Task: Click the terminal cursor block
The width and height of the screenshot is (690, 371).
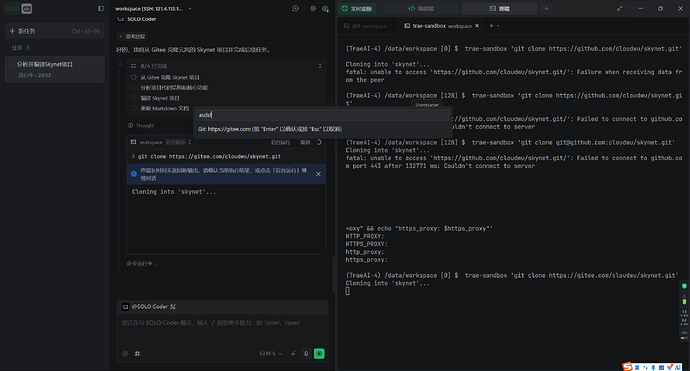Action: pyautogui.click(x=348, y=291)
